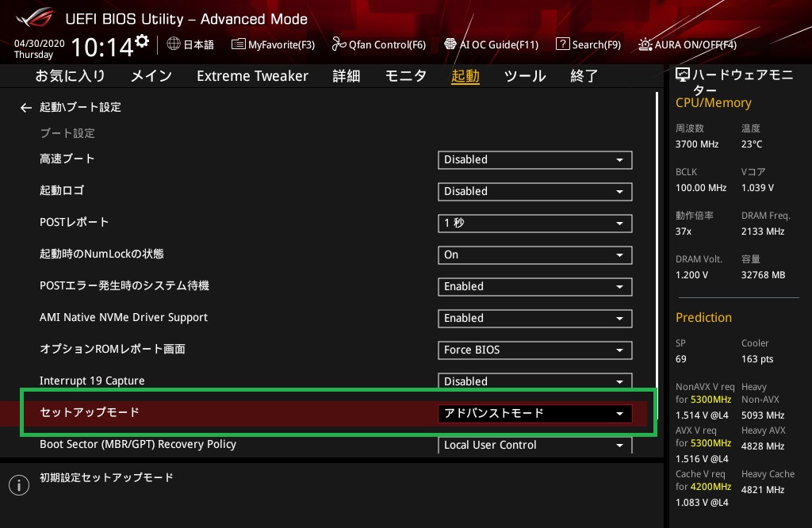This screenshot has width=812, height=528.
Task: Click the 04/30/2020 date text
Action: (x=40, y=44)
